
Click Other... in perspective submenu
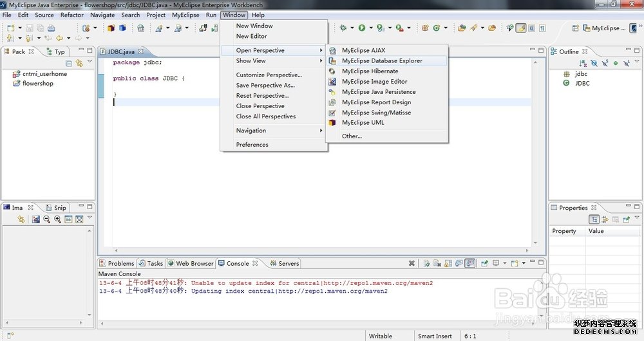pyautogui.click(x=352, y=136)
